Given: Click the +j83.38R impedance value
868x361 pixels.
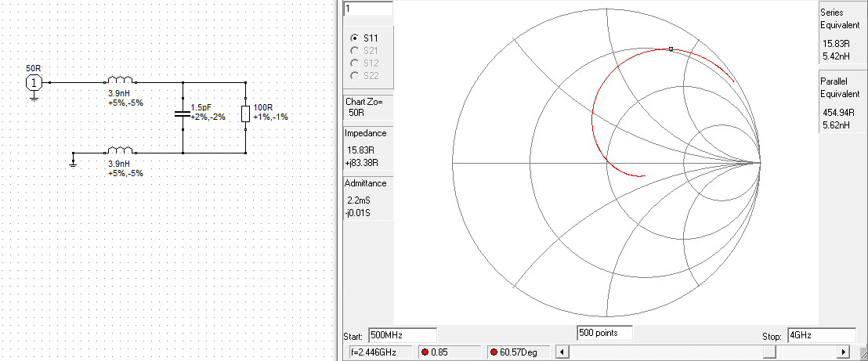Looking at the screenshot, I should (x=363, y=163).
